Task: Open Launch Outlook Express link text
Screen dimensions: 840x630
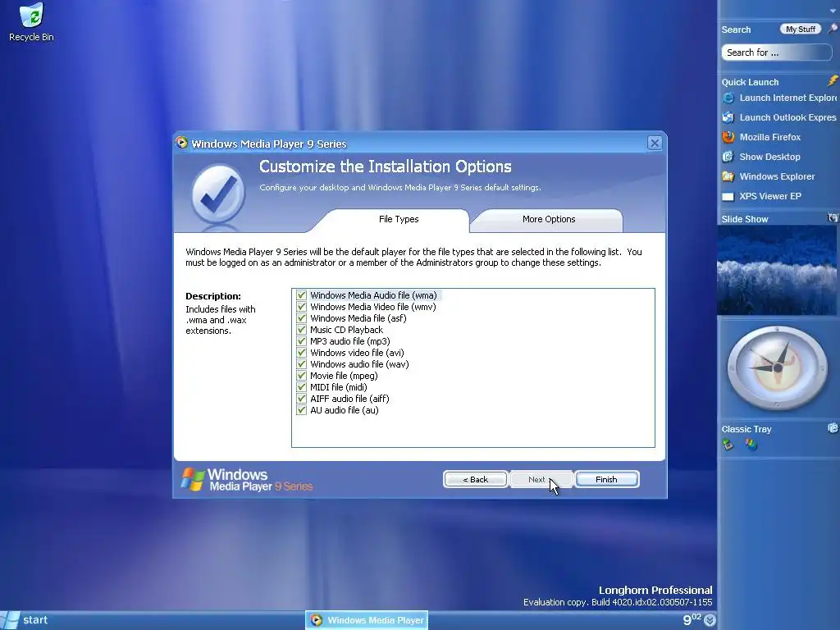Action: [x=787, y=117]
